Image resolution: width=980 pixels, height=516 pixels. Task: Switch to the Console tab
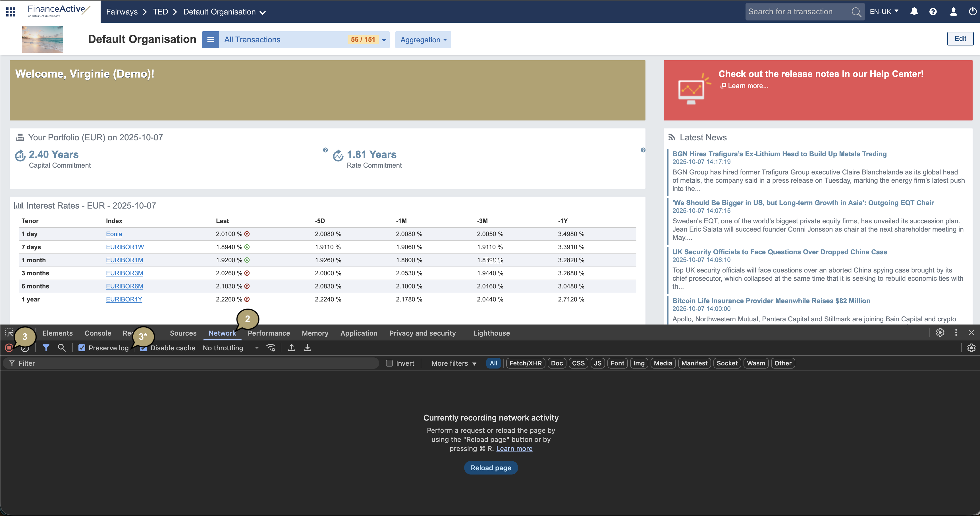98,333
